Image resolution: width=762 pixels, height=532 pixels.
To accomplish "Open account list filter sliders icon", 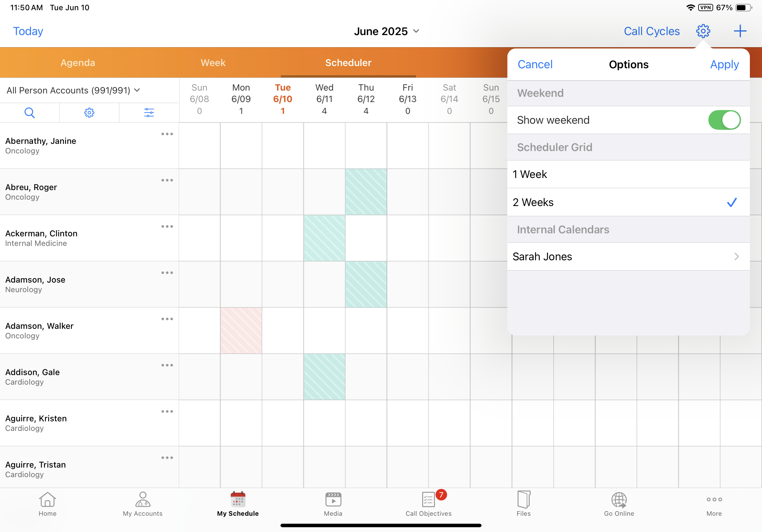I will click(149, 113).
